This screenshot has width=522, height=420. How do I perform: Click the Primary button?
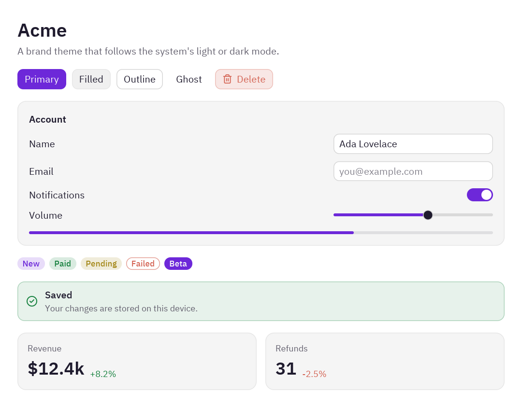pos(42,79)
